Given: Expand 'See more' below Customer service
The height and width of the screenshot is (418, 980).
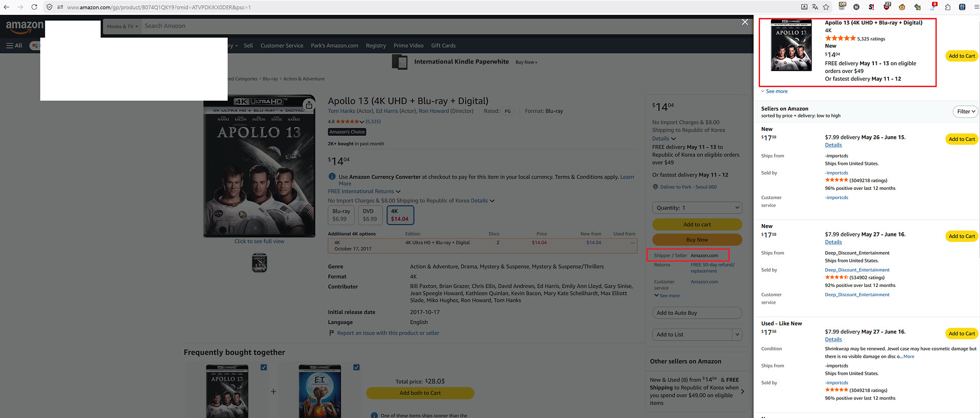Looking at the screenshot, I should pos(667,296).
